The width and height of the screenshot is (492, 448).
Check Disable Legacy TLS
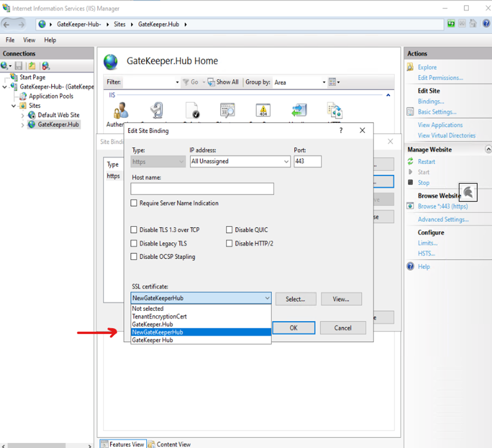(134, 243)
